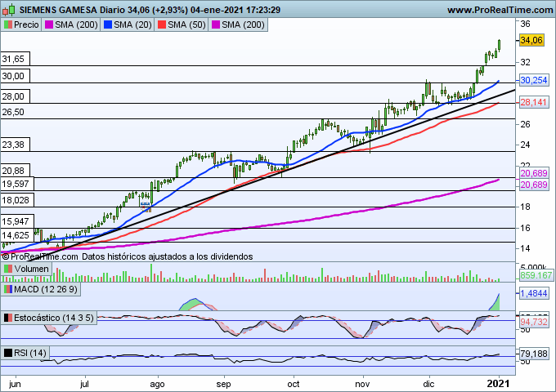Open the MACD (12 26 9) panel label

(46, 289)
